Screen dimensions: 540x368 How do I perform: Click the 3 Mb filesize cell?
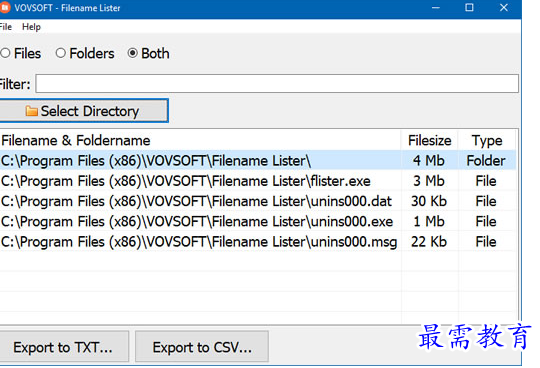429,181
